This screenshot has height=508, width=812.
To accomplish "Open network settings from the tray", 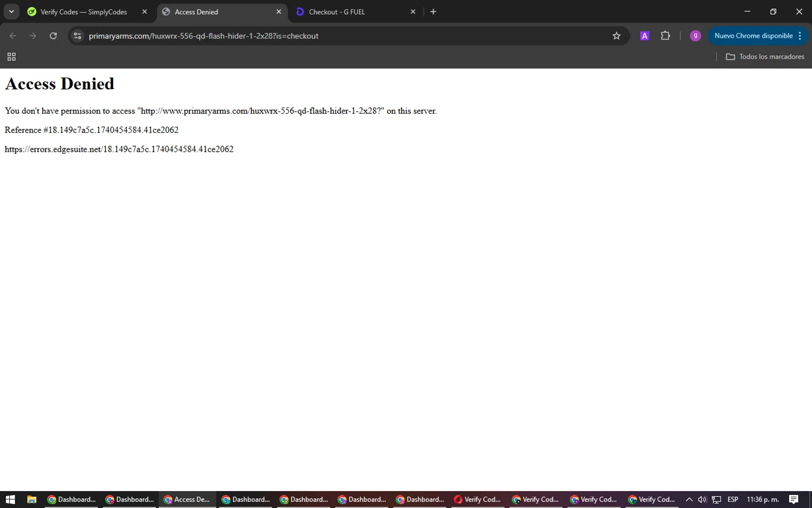I will (x=716, y=499).
